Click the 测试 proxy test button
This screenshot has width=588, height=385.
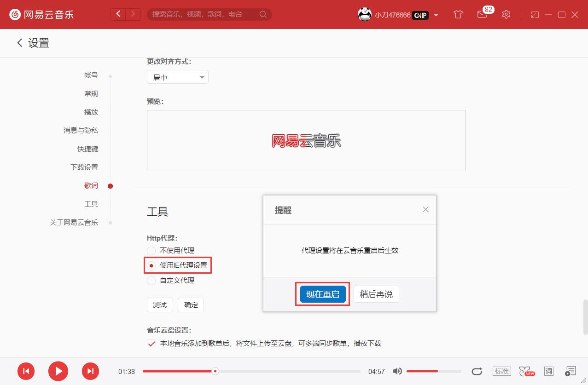point(160,305)
